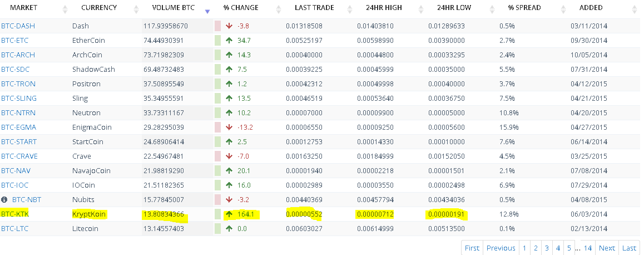644x255 pixels.
Task: Open the BTC-SLING market link
Action: click(x=19, y=99)
